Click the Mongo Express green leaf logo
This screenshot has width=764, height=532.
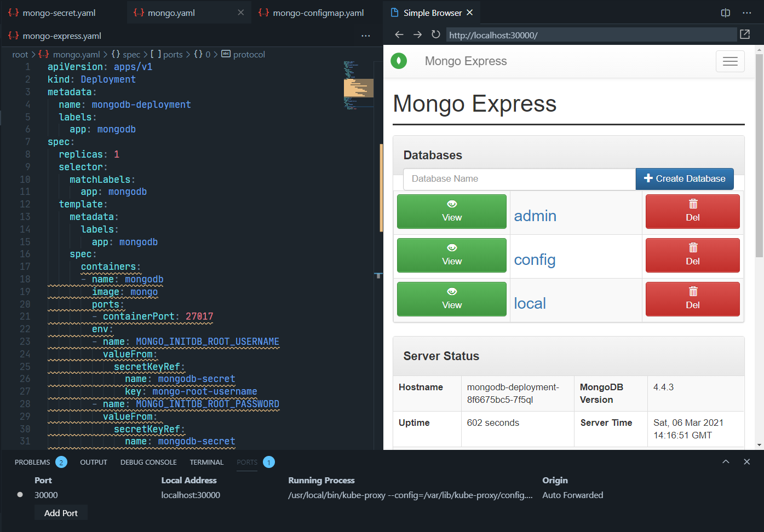399,61
